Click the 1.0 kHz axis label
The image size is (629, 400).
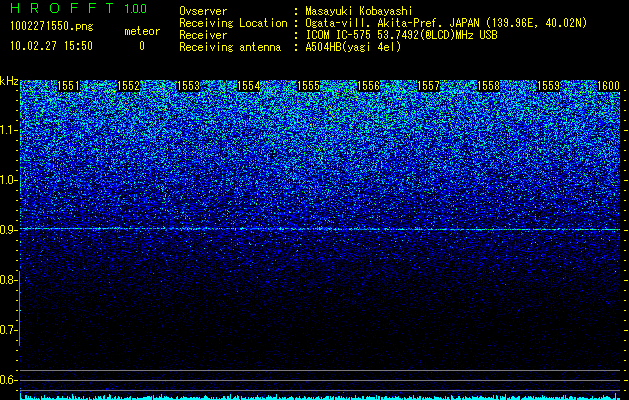(x=8, y=180)
